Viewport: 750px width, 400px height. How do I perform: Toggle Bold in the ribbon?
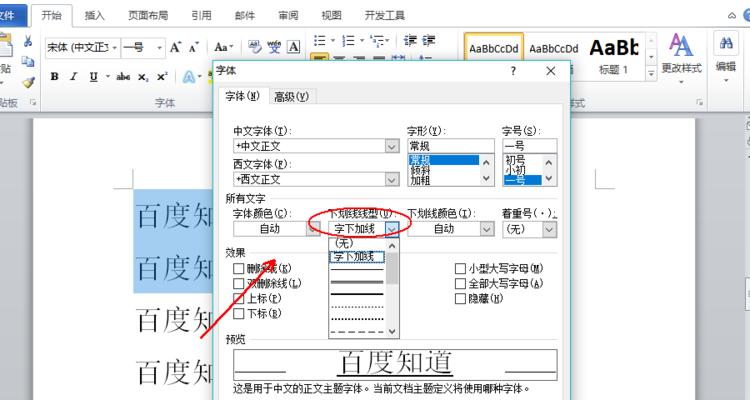click(55, 77)
